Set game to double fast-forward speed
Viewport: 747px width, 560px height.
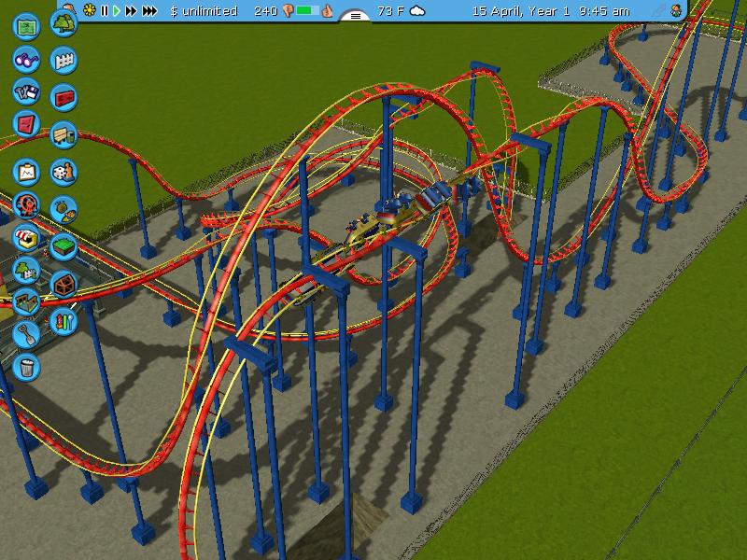click(131, 11)
